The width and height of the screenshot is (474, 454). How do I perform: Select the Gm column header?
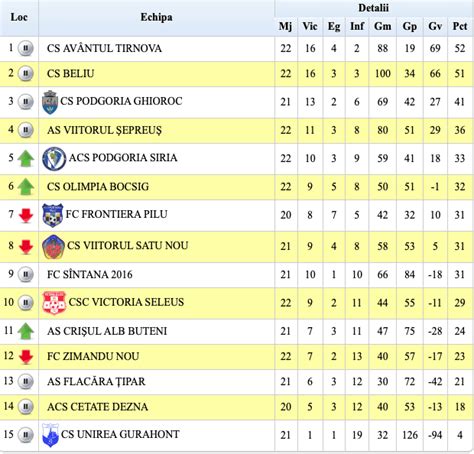point(382,26)
